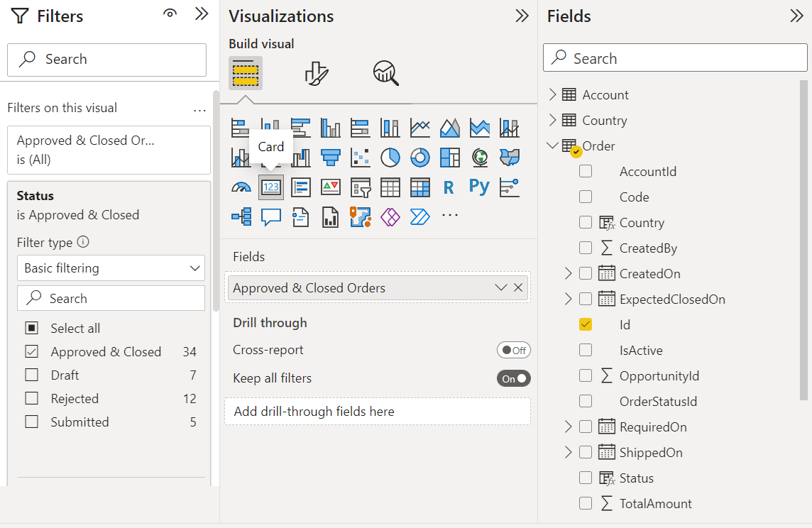Select the Card visualization icon

[271, 187]
